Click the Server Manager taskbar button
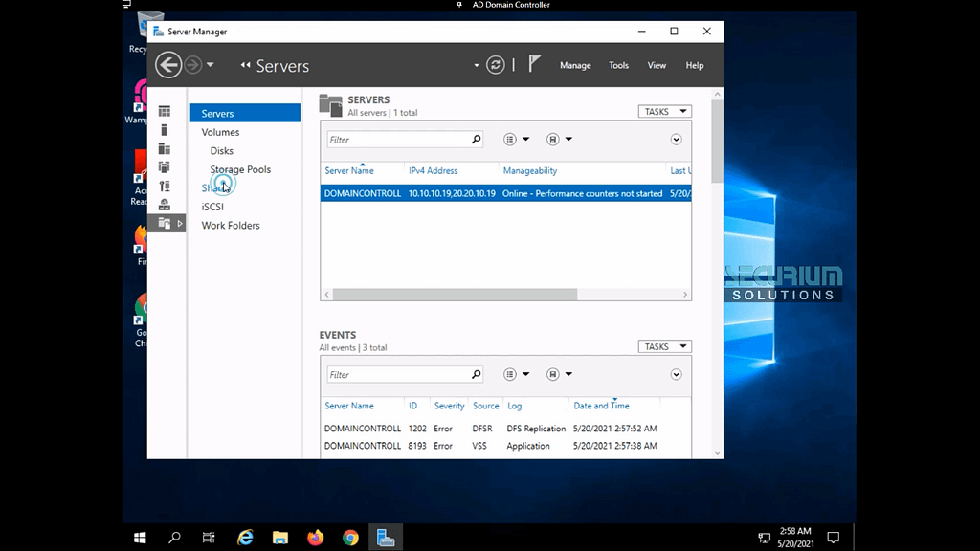 [x=386, y=538]
